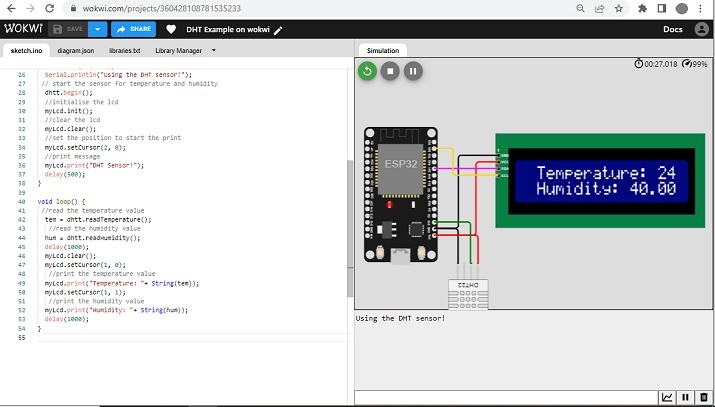Pause the simulation
This screenshot has width=715, height=407.
[x=413, y=71]
